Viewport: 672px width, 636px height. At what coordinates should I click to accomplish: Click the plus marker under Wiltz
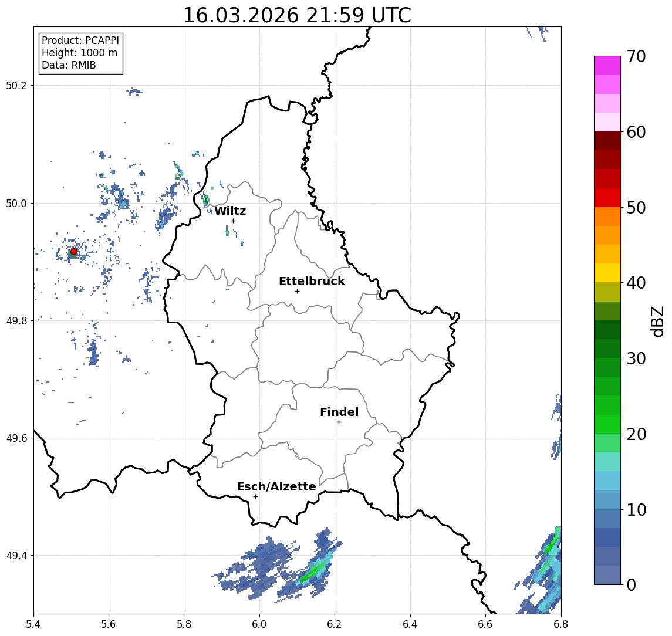(x=233, y=221)
